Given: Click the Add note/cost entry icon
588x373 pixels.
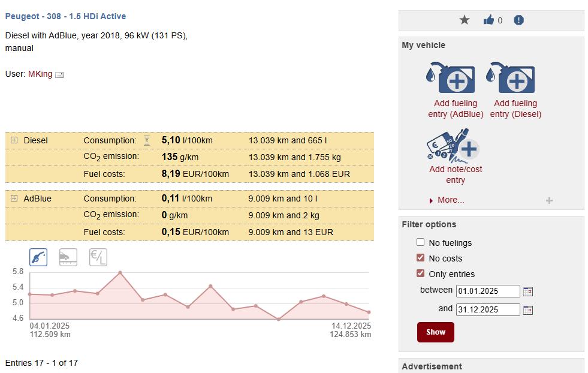Looking at the screenshot, I should point(453,146).
